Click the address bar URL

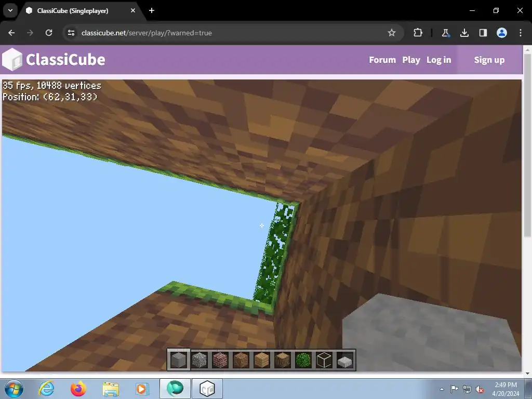point(147,33)
